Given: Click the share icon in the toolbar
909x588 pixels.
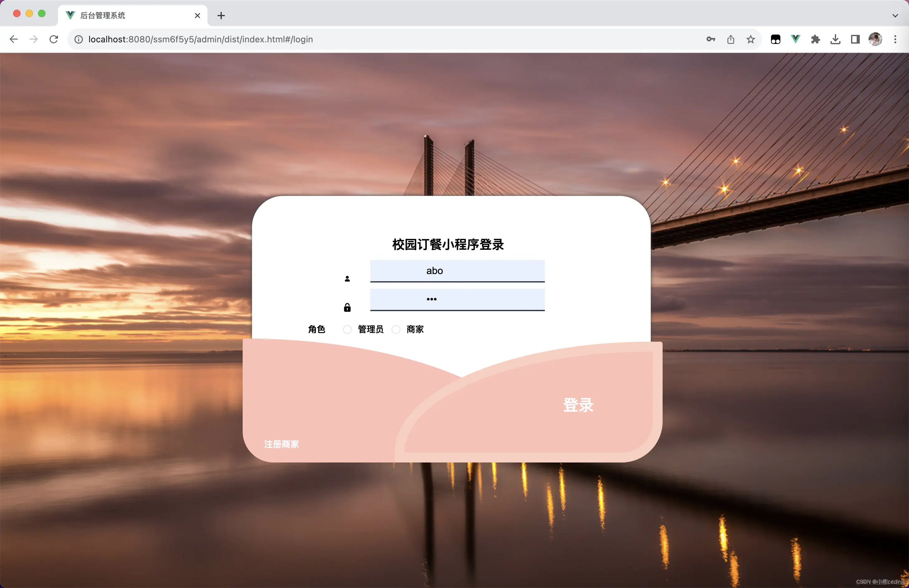Looking at the screenshot, I should [731, 39].
